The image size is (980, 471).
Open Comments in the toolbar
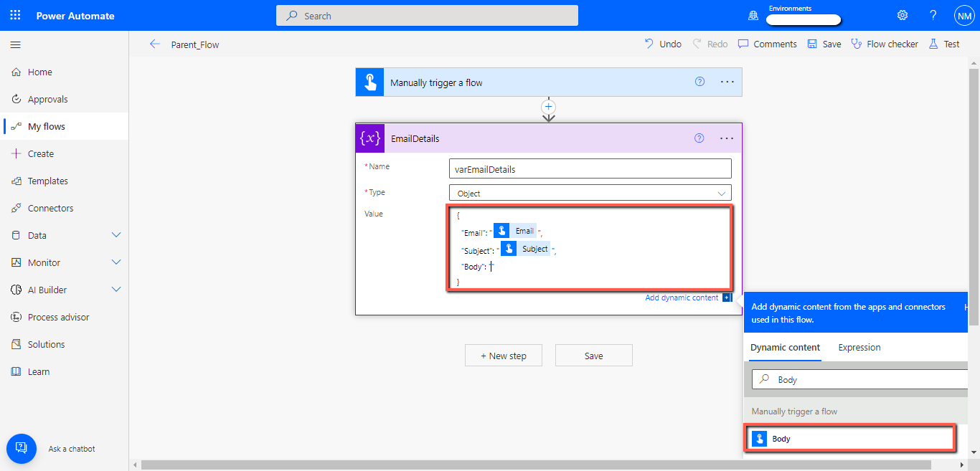point(767,44)
